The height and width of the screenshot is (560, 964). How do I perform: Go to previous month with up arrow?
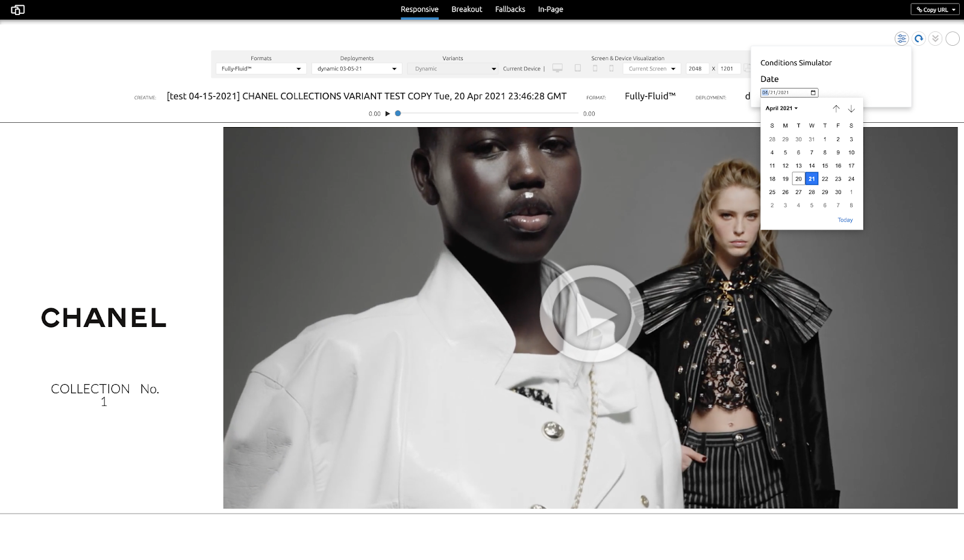[x=836, y=108]
